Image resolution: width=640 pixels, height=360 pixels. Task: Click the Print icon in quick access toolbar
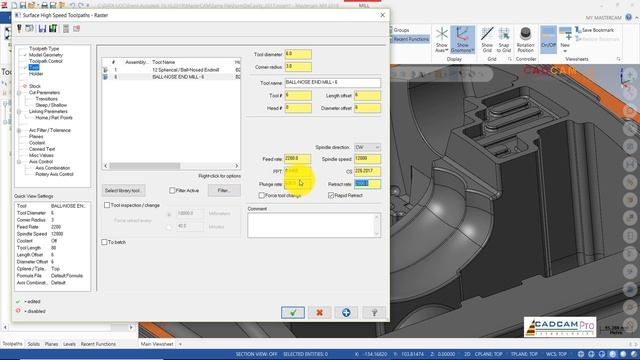[44, 6]
